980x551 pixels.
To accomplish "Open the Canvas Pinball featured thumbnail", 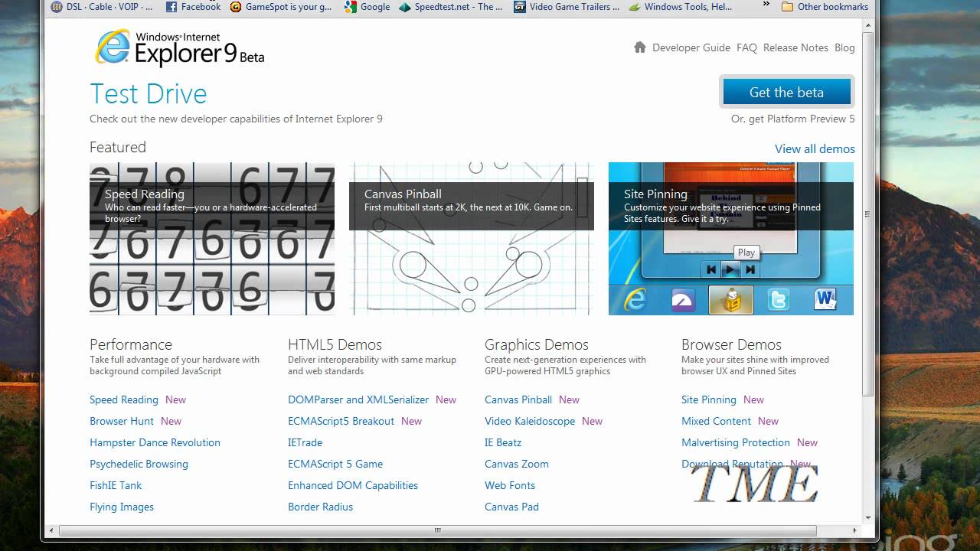I will (x=472, y=238).
